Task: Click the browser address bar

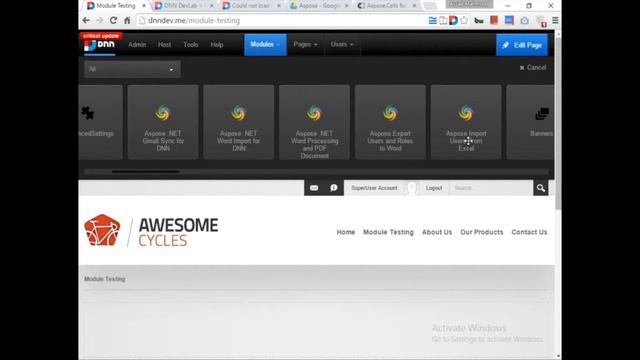Action: tap(282, 20)
